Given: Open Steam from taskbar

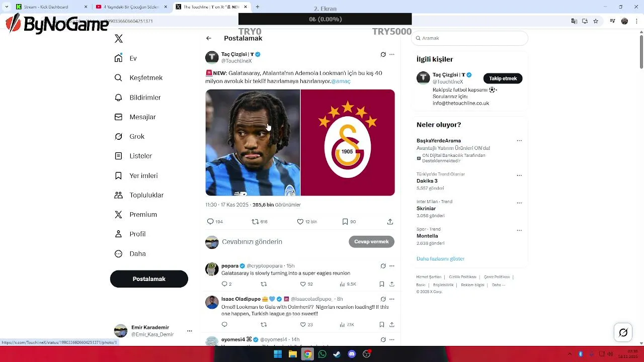Looking at the screenshot, I should (337, 354).
